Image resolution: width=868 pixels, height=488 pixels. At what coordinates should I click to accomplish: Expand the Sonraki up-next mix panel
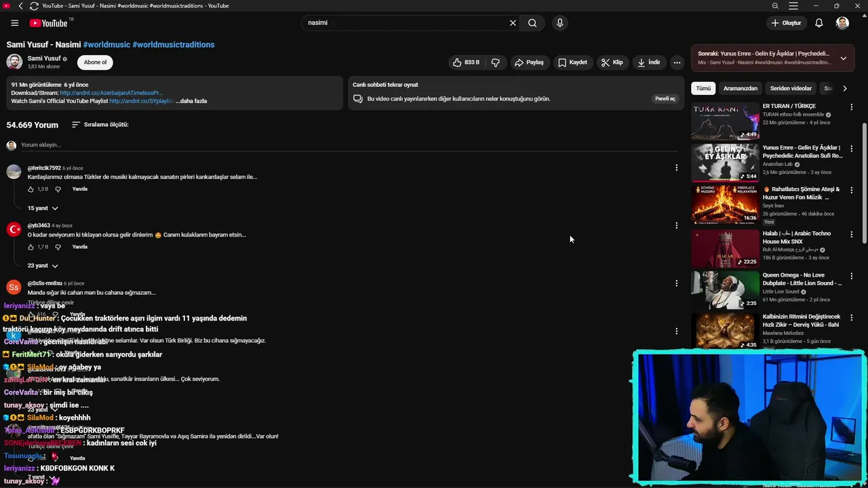pyautogui.click(x=843, y=58)
